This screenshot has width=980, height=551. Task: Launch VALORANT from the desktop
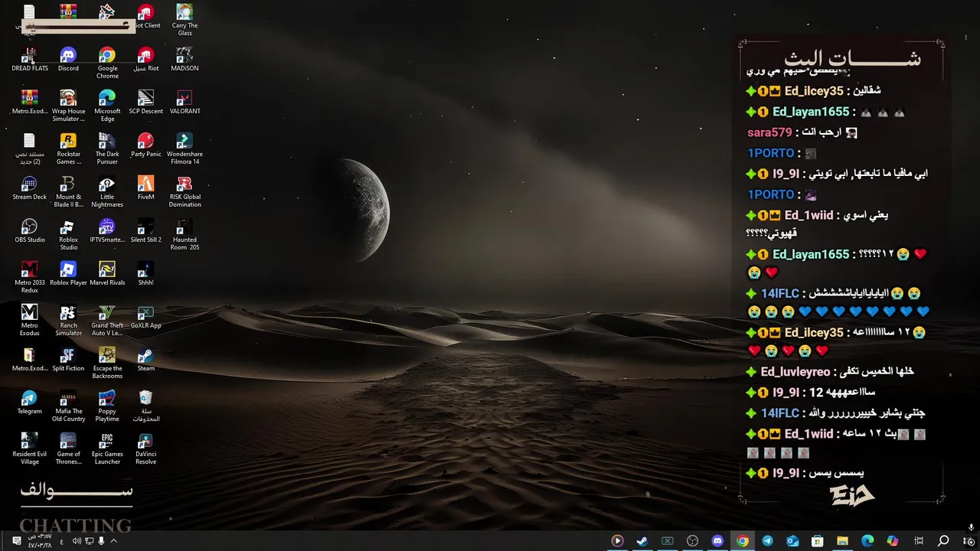185,103
